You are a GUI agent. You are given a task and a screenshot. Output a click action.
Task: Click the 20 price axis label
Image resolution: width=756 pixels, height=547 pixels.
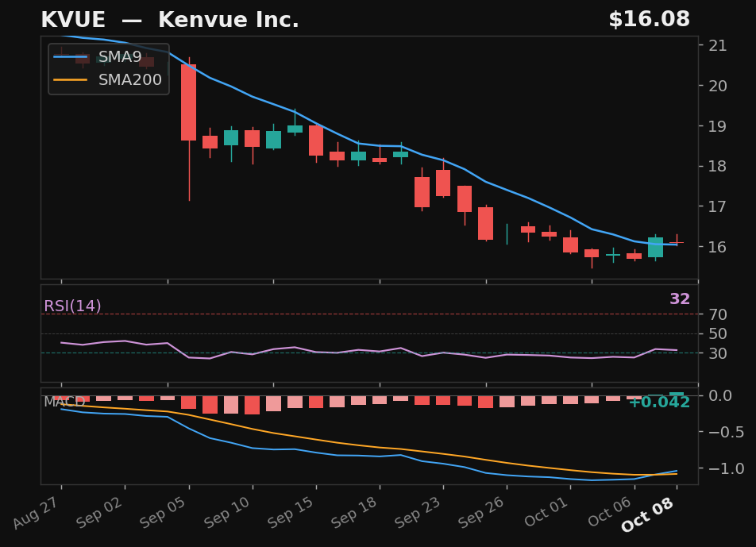tap(717, 86)
